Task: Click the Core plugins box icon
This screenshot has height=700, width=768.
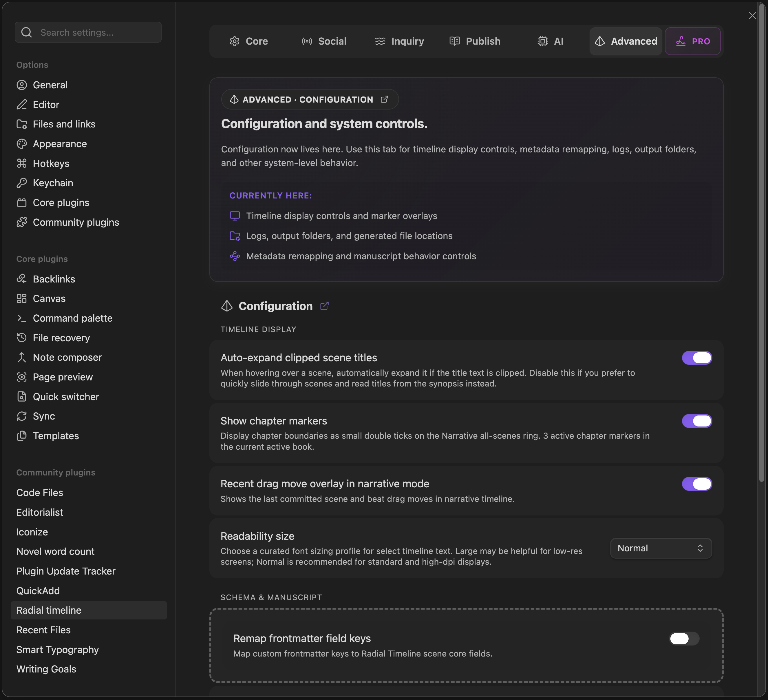Action: [x=22, y=203]
